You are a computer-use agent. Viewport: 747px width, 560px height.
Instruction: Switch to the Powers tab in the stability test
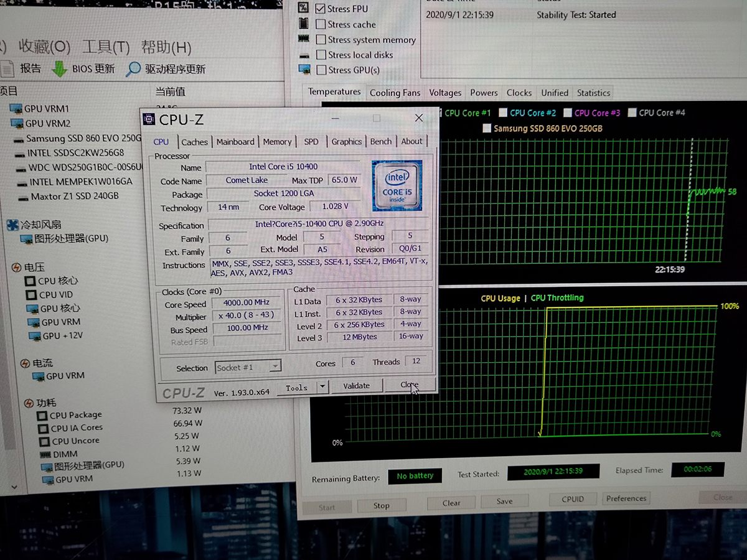(x=484, y=93)
